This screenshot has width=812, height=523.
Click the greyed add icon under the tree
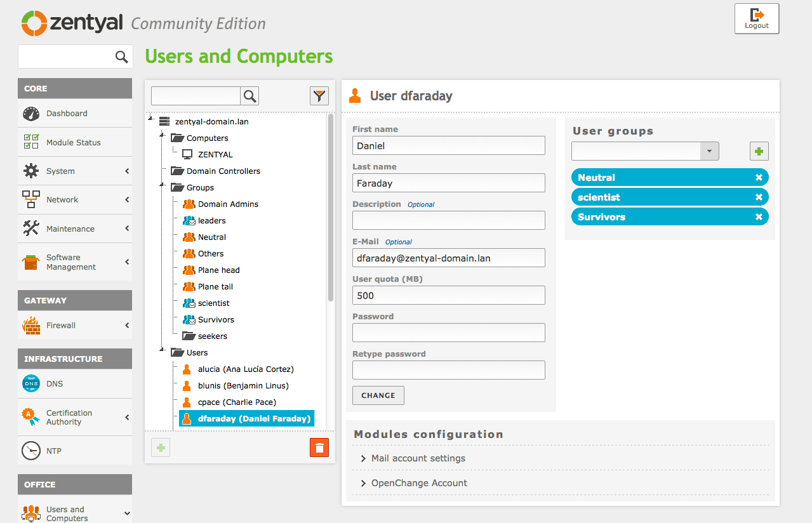[x=161, y=447]
